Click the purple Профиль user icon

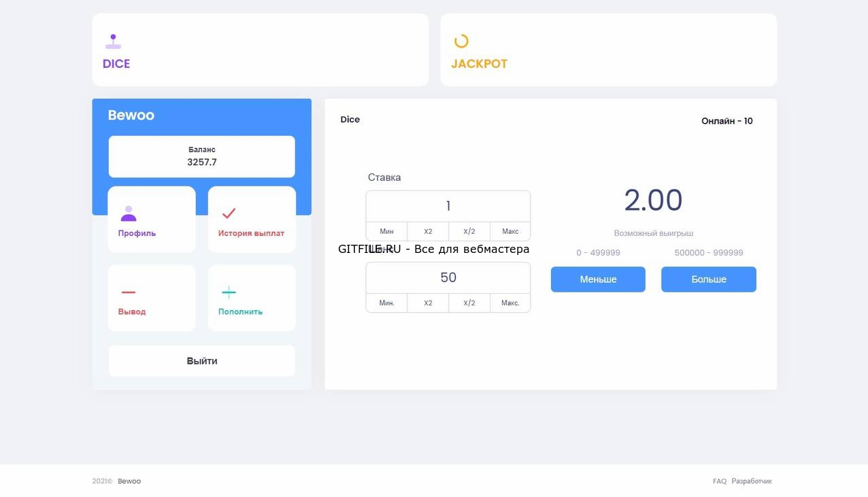[x=129, y=213]
